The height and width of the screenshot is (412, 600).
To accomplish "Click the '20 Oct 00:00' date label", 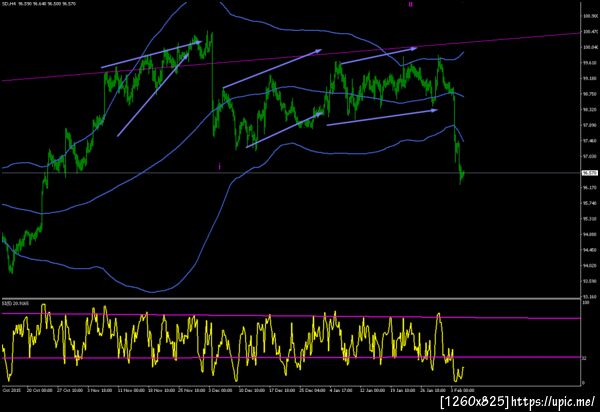I will (x=39, y=391).
